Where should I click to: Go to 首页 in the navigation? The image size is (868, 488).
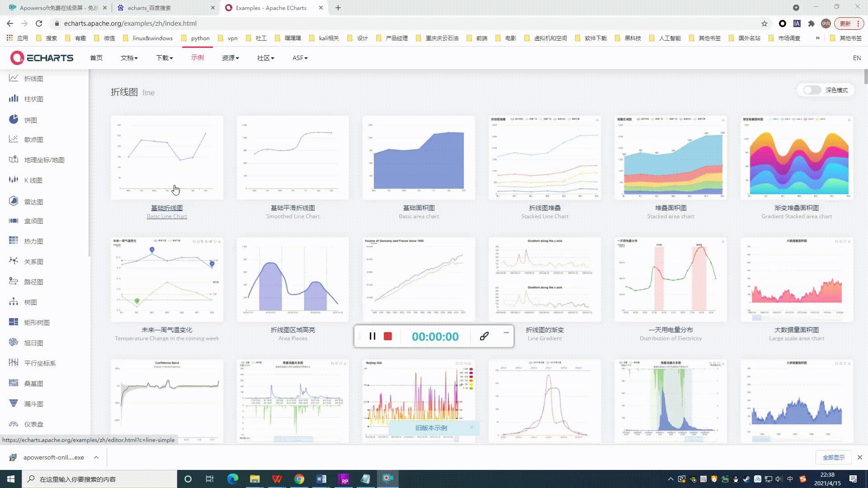click(x=96, y=58)
